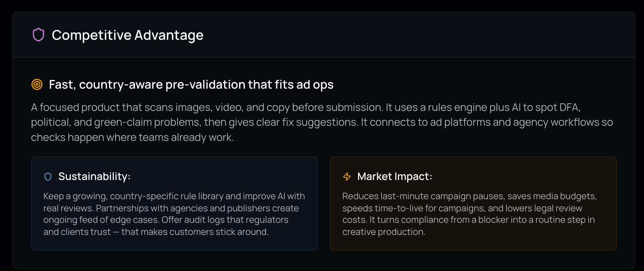644x271 pixels.
Task: Click the line 'checks happen where teams already work'
Action: pyautogui.click(x=132, y=137)
